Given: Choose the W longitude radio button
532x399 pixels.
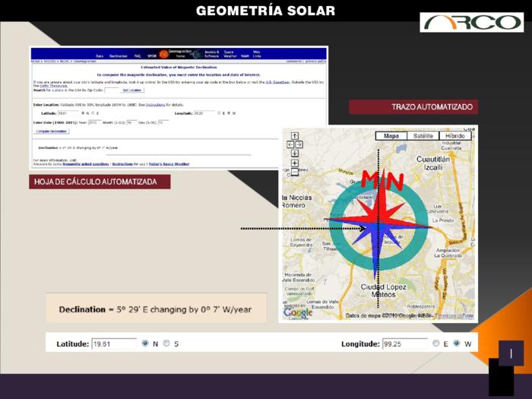Looking at the screenshot, I should point(457,344).
